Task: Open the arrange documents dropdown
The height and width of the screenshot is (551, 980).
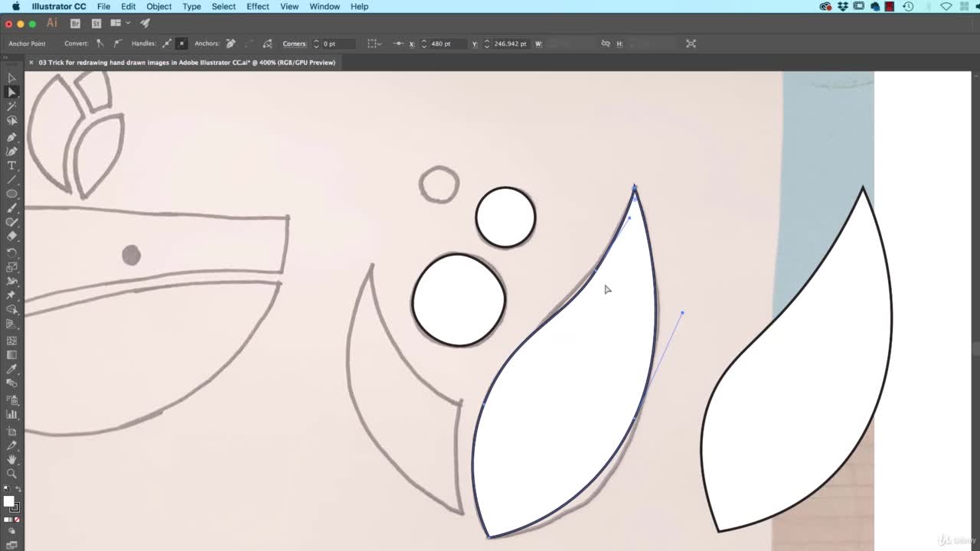Action: click(119, 24)
